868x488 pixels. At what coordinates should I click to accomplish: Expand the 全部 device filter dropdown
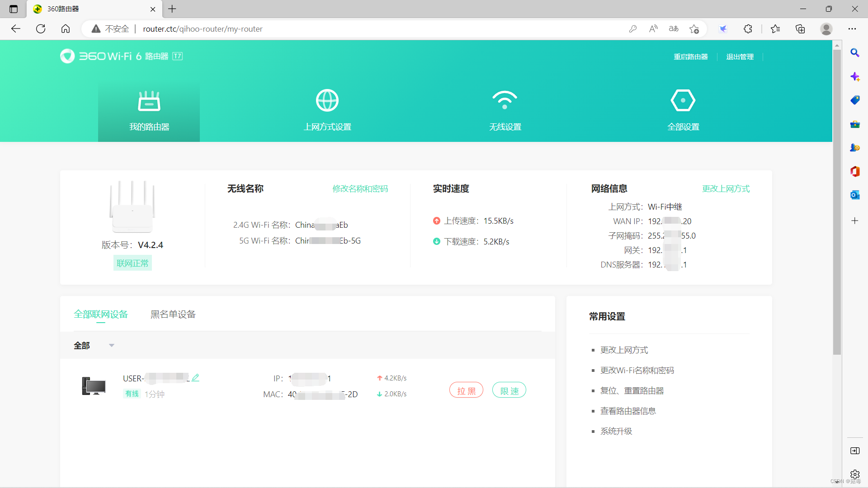pyautogui.click(x=111, y=346)
